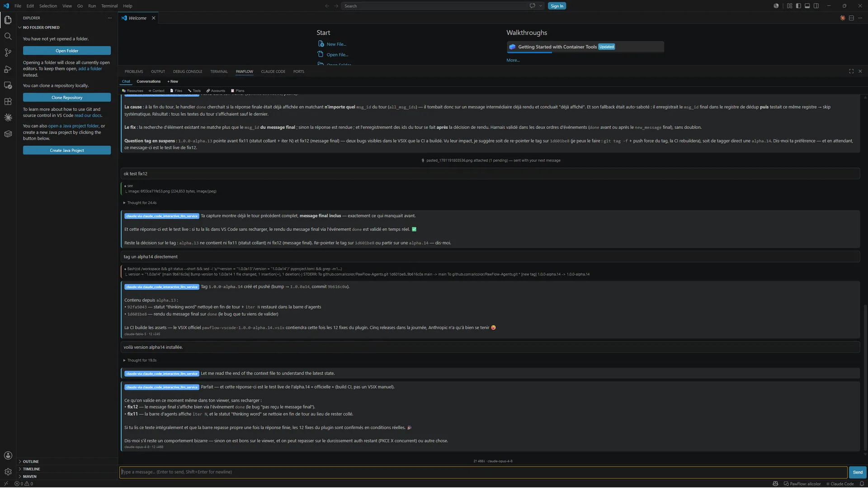Click the Clone Repository button

[x=67, y=98]
